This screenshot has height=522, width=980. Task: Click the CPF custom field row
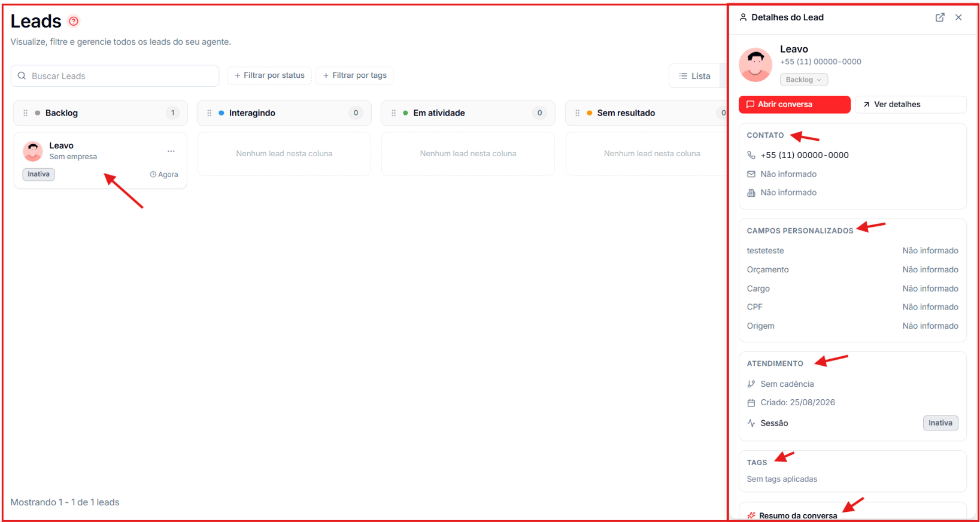click(852, 307)
